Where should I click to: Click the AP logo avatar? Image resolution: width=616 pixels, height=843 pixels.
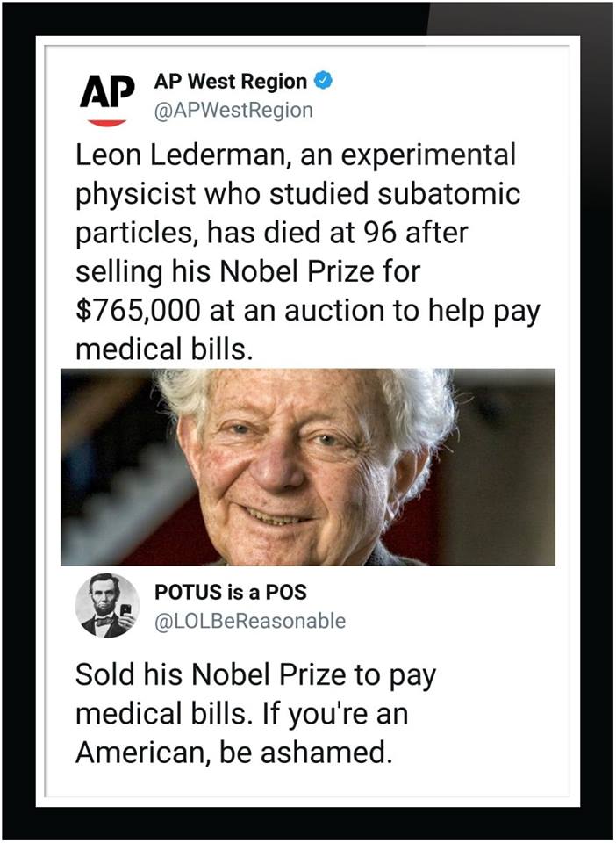[109, 91]
